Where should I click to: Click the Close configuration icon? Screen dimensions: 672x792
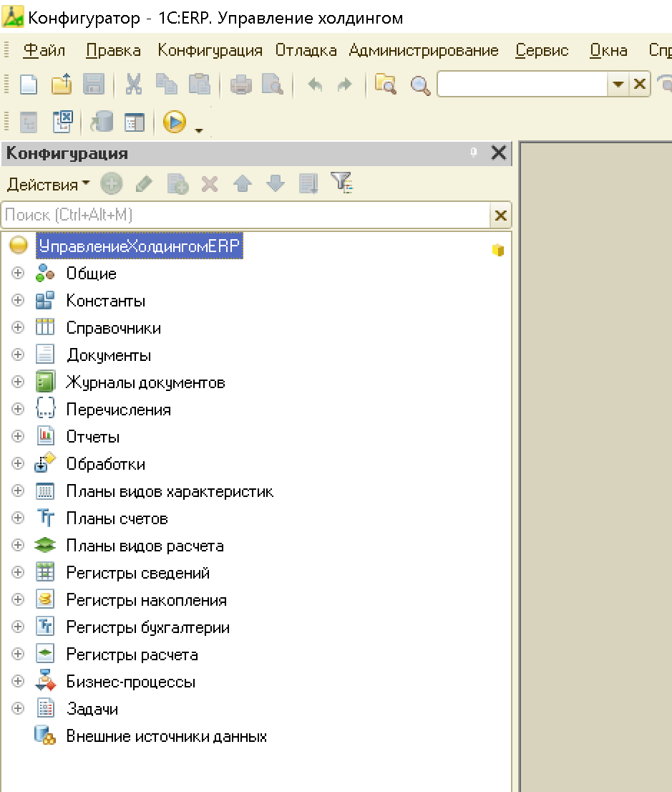(62, 122)
